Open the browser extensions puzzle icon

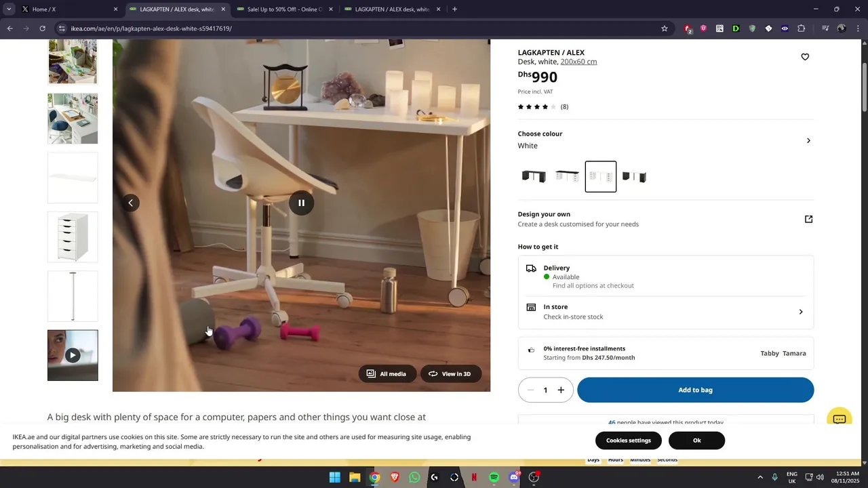pos(802,28)
